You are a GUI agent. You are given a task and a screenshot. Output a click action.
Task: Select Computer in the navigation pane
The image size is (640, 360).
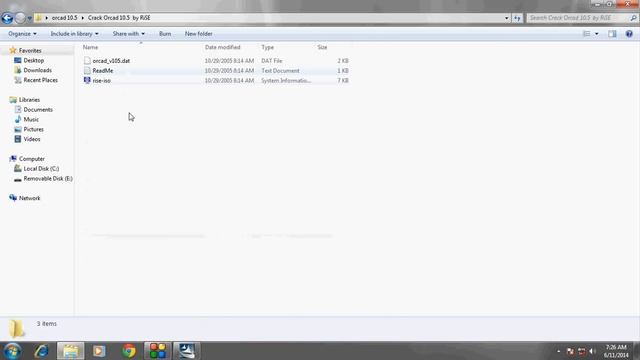(31, 159)
